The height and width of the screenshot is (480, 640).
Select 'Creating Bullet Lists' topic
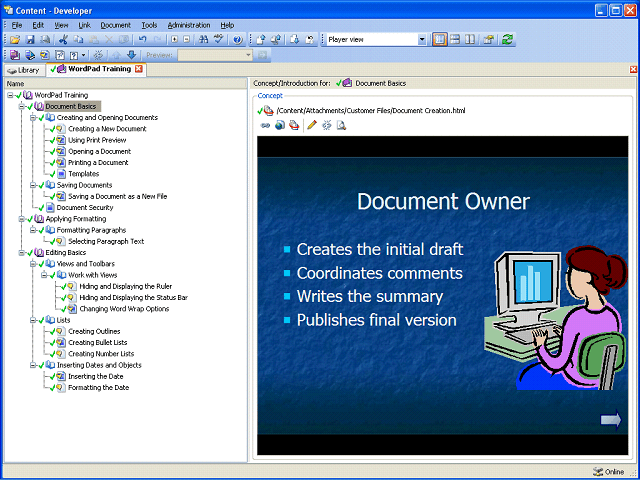pos(98,343)
